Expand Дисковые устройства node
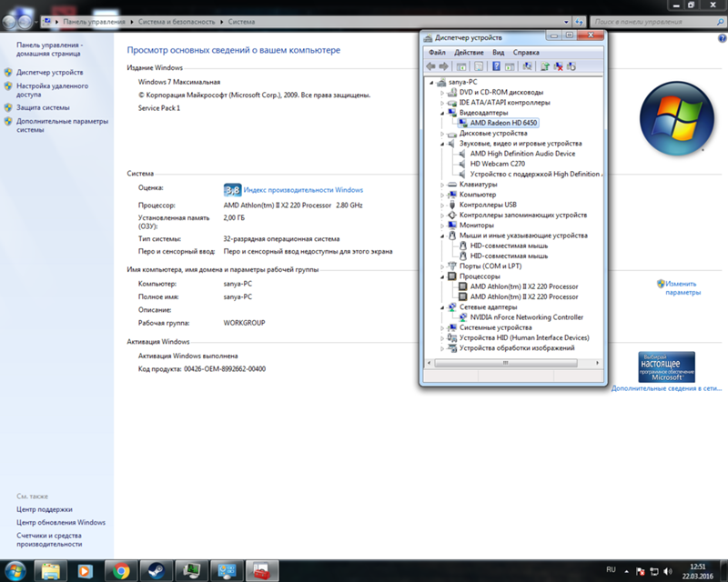 click(442, 133)
